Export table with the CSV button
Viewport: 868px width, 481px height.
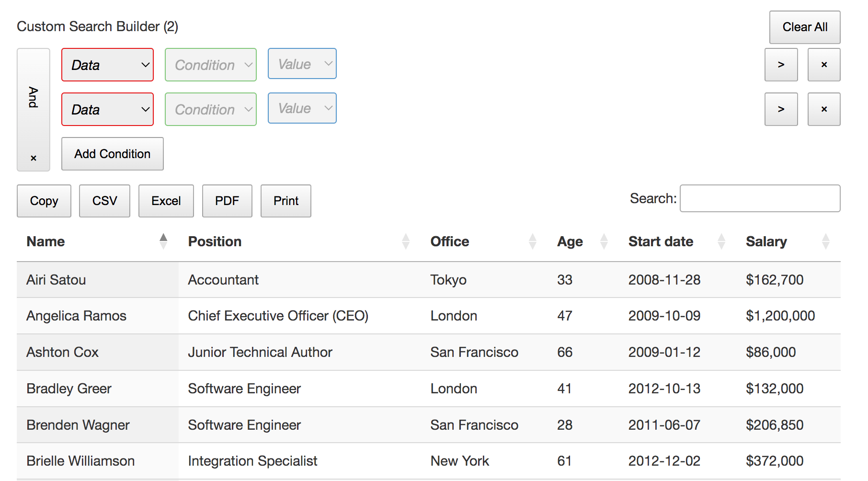point(104,201)
